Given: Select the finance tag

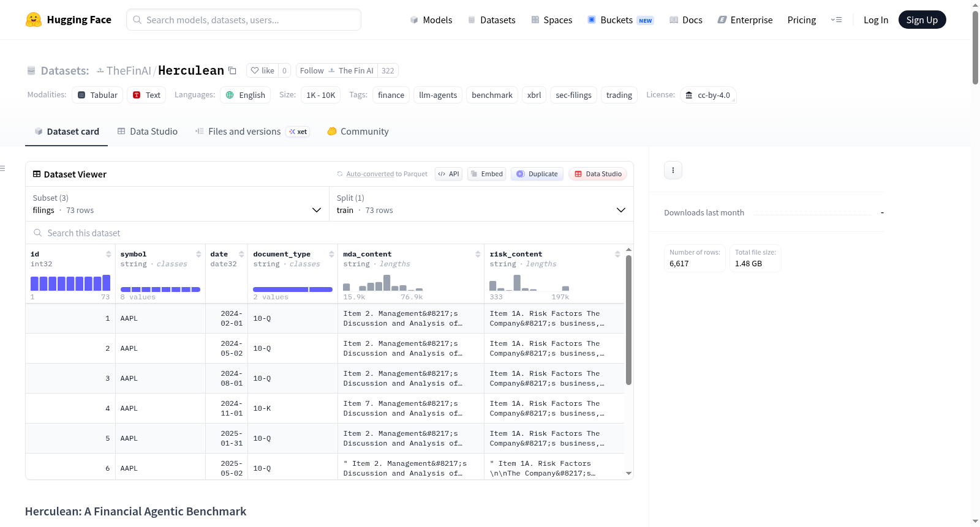Looking at the screenshot, I should coord(391,95).
